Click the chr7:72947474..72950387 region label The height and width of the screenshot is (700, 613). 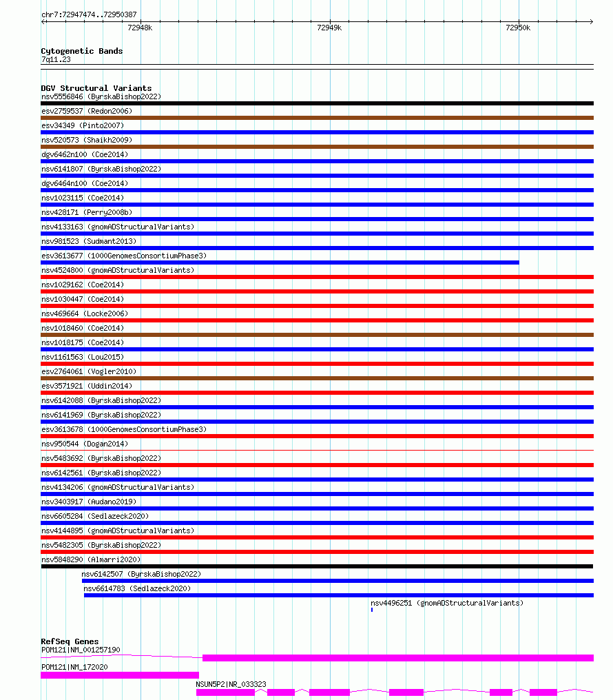[x=90, y=14]
